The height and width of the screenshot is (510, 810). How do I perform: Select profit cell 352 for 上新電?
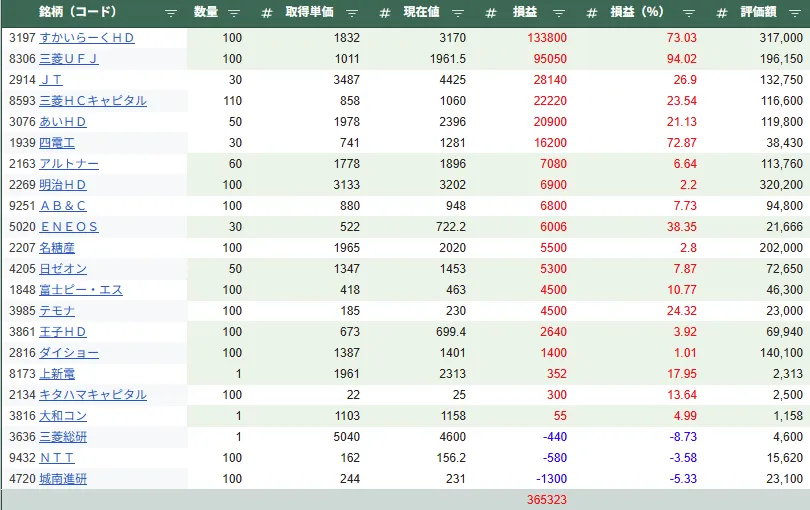557,374
